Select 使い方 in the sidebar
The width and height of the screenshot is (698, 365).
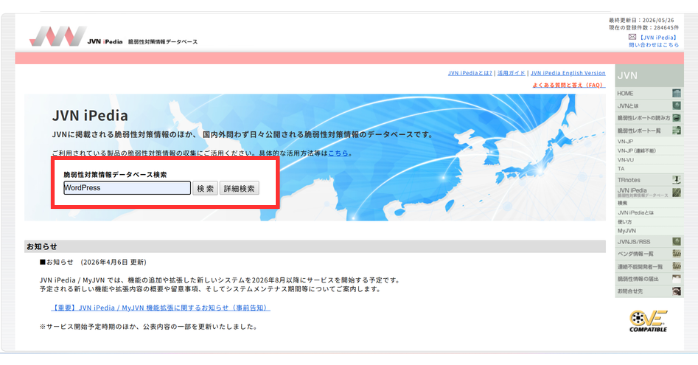pyautogui.click(x=625, y=222)
